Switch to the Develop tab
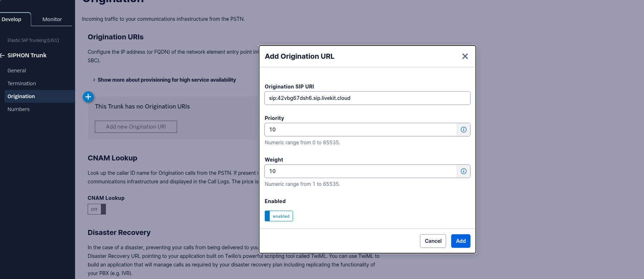The height and width of the screenshot is (279, 644). (x=11, y=19)
